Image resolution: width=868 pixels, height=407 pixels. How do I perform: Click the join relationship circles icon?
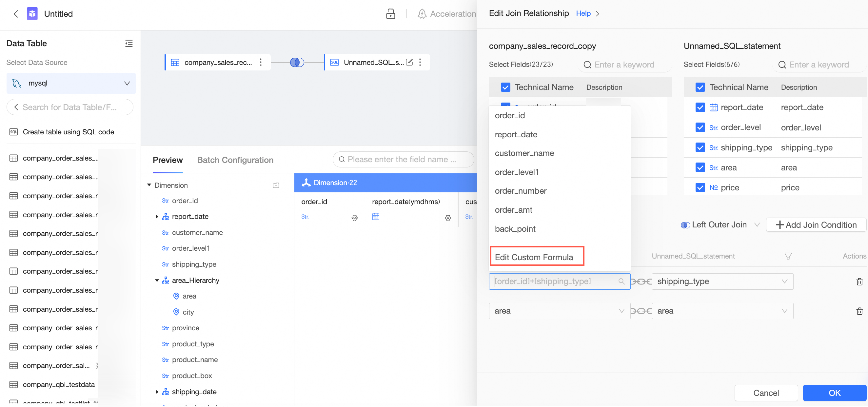coord(297,62)
